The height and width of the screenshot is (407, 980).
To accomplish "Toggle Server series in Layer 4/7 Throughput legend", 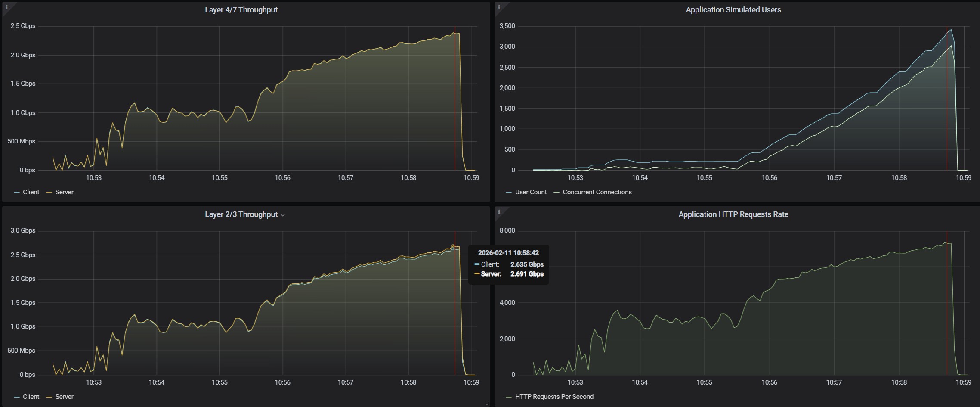I will click(x=64, y=192).
